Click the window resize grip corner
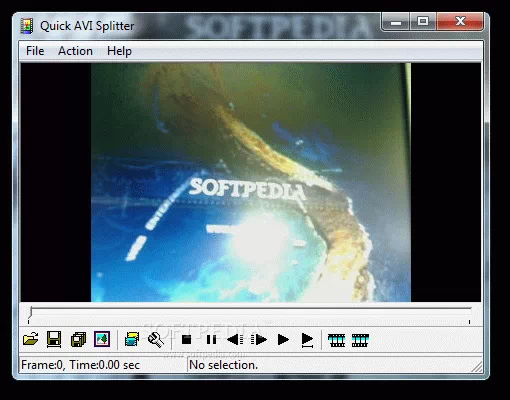This screenshot has width=510, height=400. point(477,367)
